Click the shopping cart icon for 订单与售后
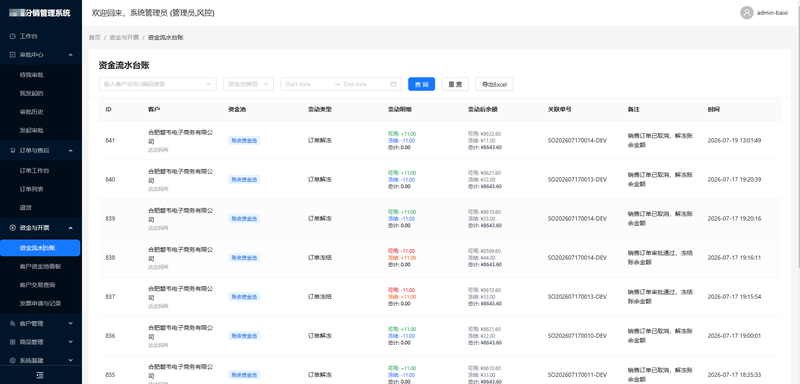Screen dimensions: 800x384 point(13,150)
